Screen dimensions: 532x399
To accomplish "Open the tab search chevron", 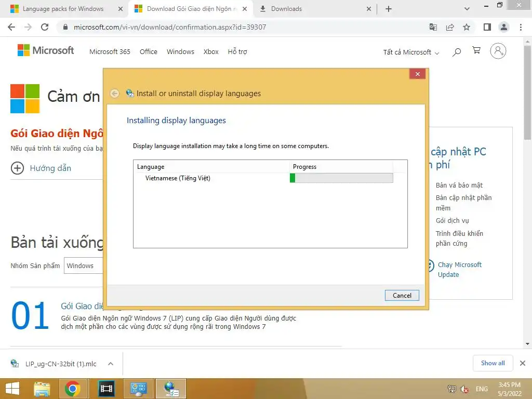I will point(467,9).
